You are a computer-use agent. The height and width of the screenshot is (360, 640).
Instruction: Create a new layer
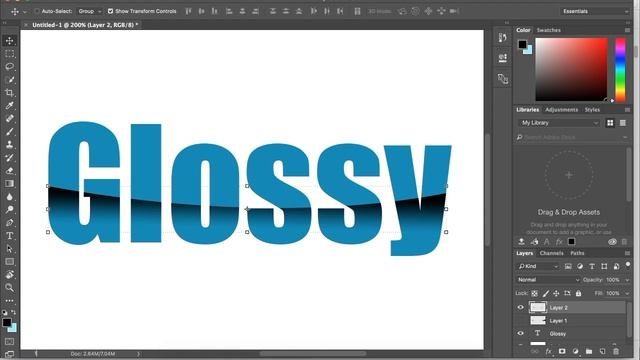click(602, 351)
